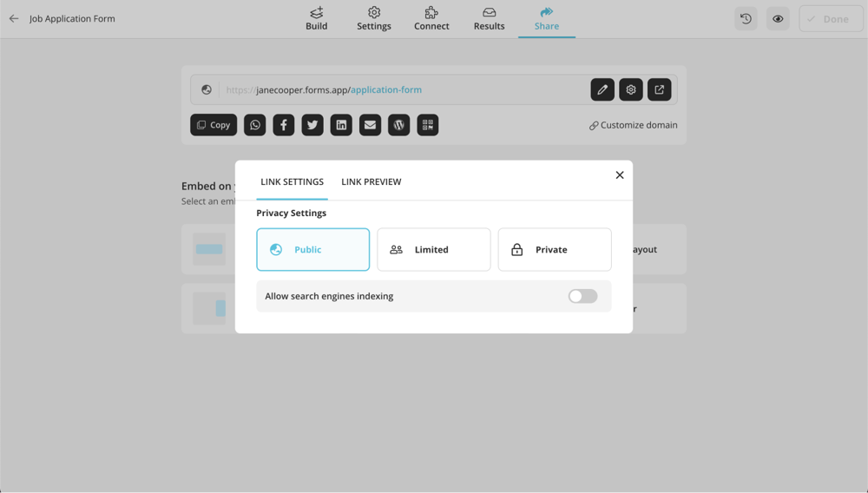Image resolution: width=868 pixels, height=493 pixels.
Task: Go back using the arrow beside Job Application Form
Action: 14,19
